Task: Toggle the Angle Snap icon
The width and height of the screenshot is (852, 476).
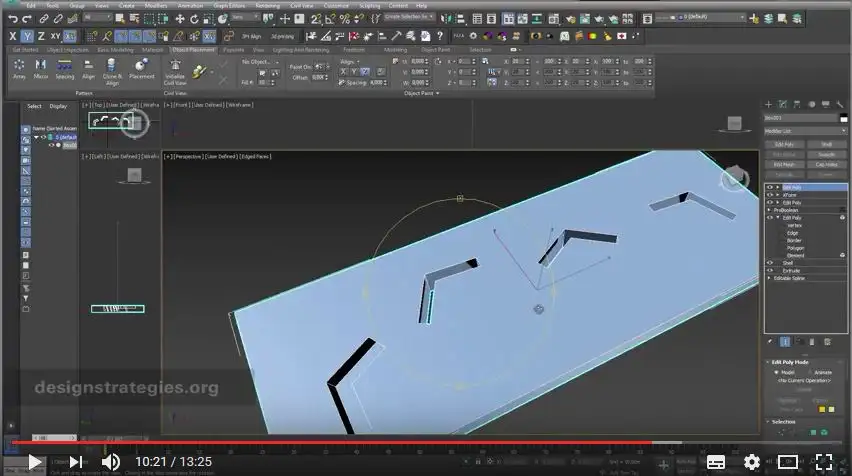Action: tap(330, 19)
